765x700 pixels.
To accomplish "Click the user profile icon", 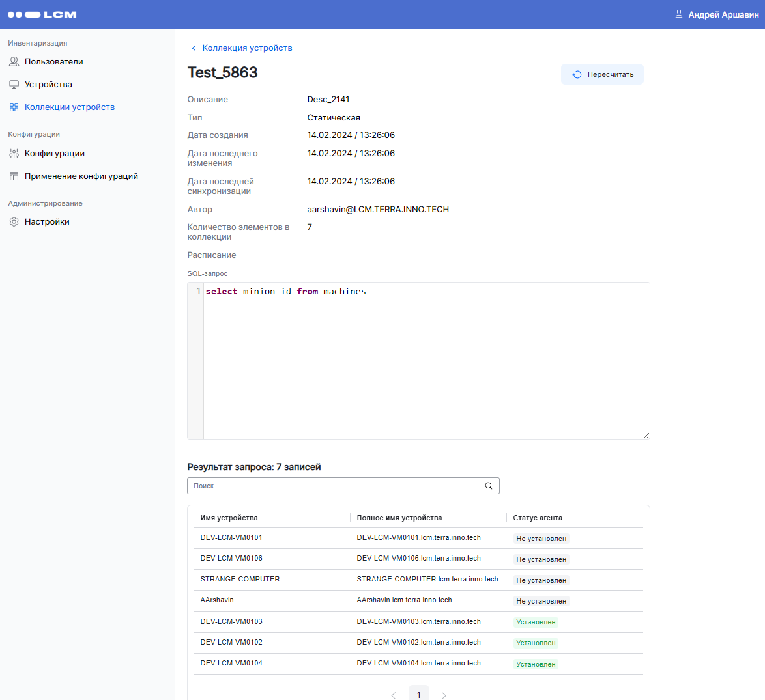I will coord(679,14).
